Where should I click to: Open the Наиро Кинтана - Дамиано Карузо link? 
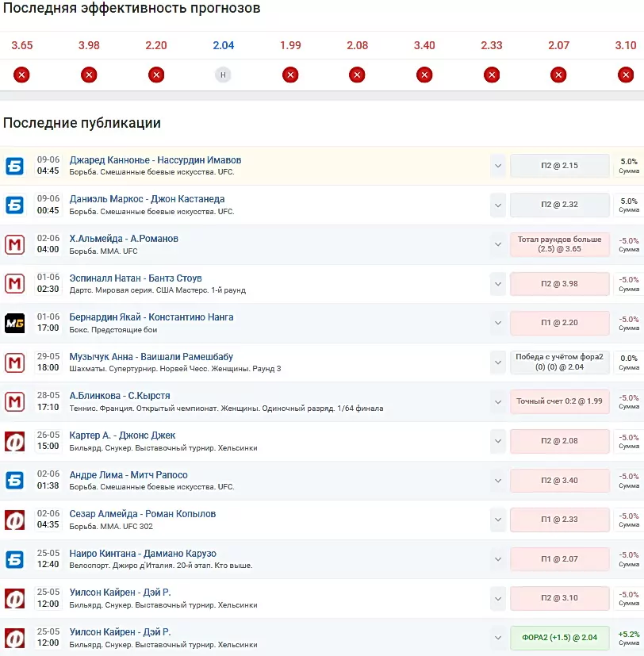click(x=143, y=554)
